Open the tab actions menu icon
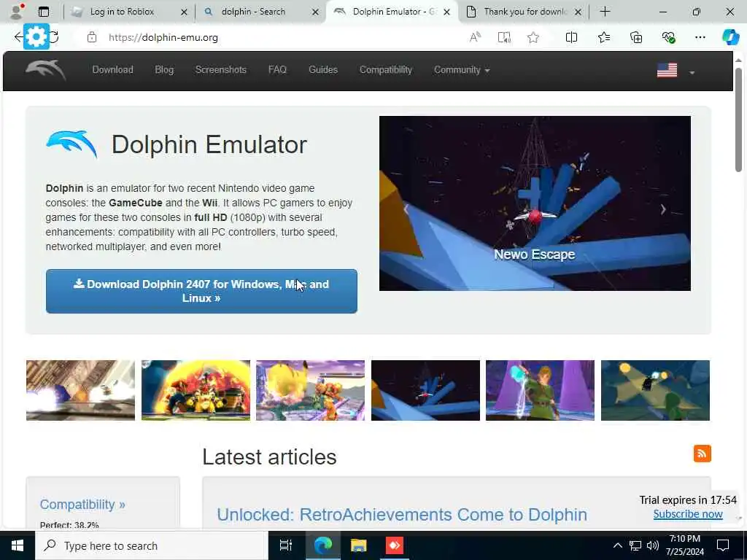 (x=44, y=12)
